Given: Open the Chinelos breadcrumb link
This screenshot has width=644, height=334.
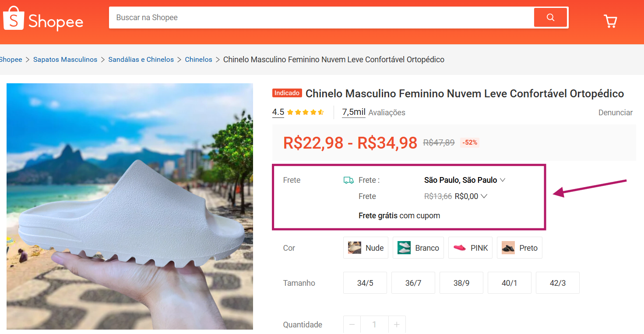Looking at the screenshot, I should tap(198, 59).
